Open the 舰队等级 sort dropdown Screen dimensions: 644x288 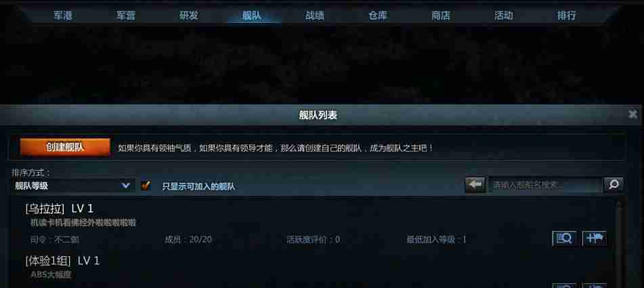click(x=72, y=186)
